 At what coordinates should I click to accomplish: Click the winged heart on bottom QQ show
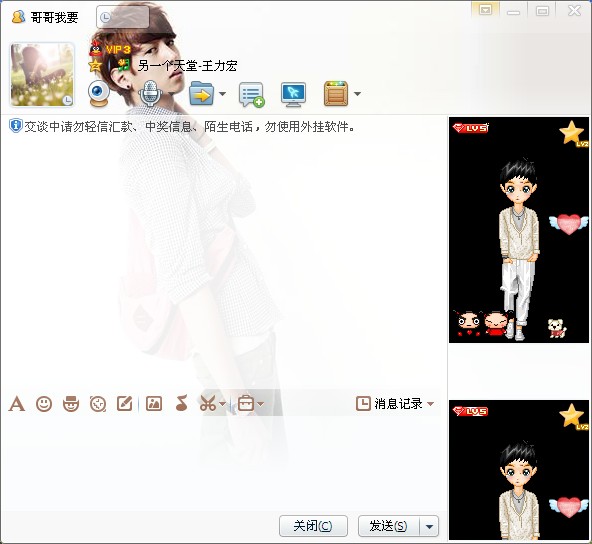pos(569,507)
